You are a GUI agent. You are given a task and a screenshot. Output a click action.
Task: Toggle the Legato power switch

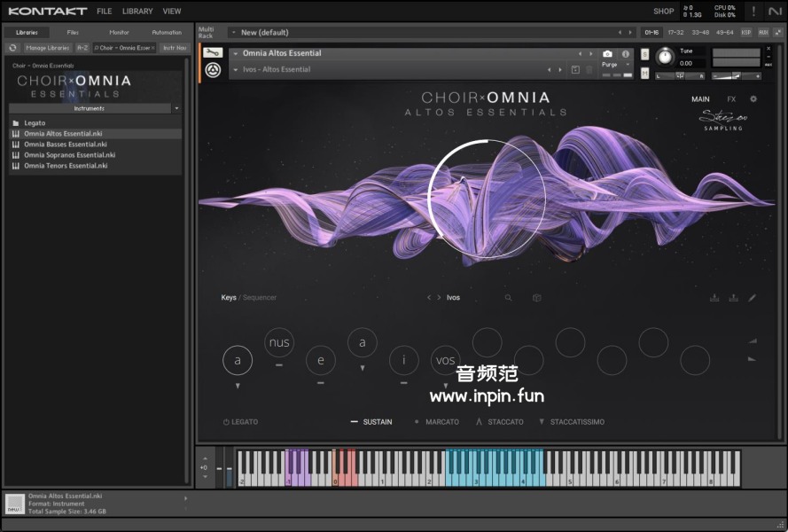point(226,422)
